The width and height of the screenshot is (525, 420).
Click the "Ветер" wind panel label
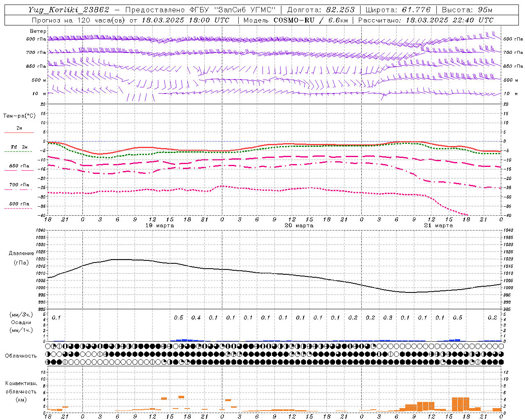(38, 31)
